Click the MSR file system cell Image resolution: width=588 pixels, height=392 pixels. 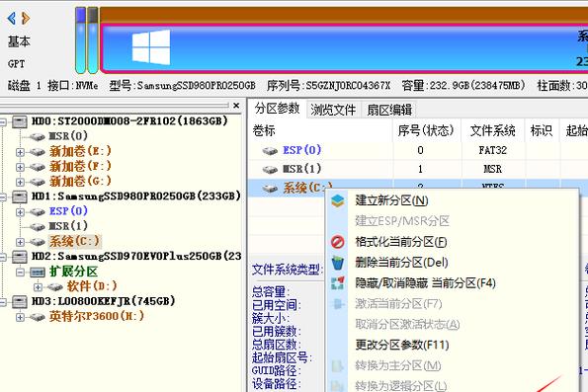(493, 169)
